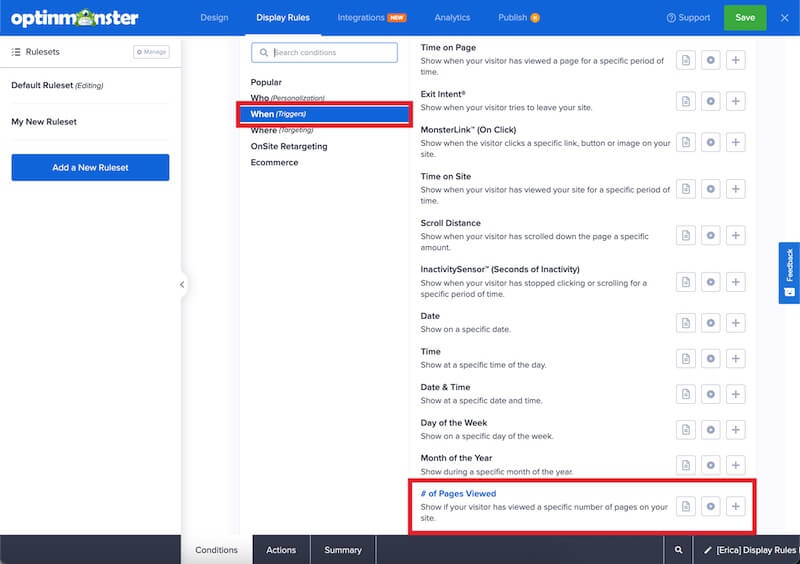This screenshot has height=564, width=800.
Task: Open the Integrations tab
Action: [370, 17]
